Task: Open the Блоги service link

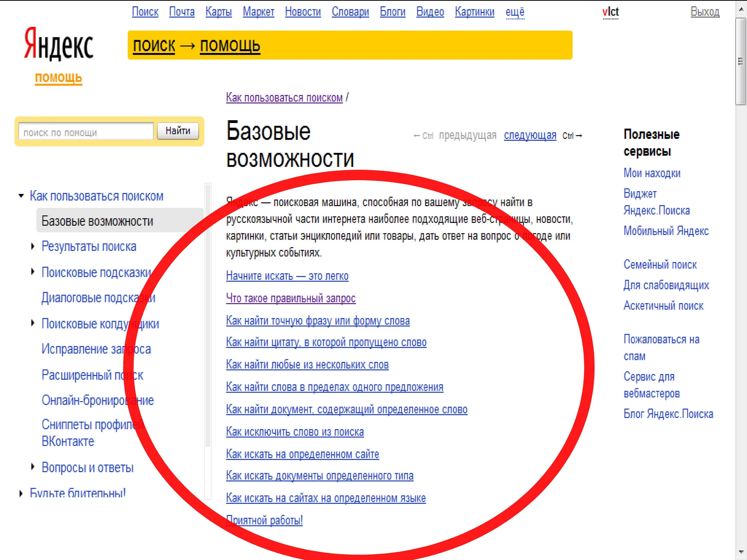Action: (392, 12)
